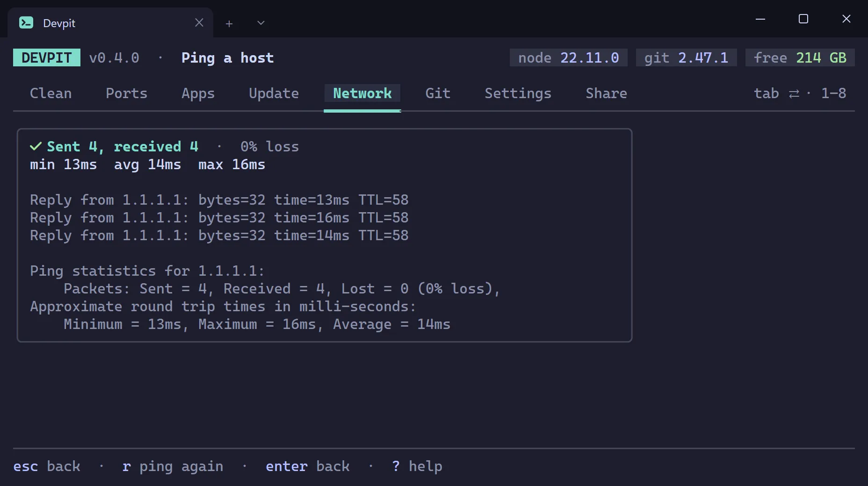The height and width of the screenshot is (486, 868).
Task: Click 'r ping again' footer action
Action: 173,466
